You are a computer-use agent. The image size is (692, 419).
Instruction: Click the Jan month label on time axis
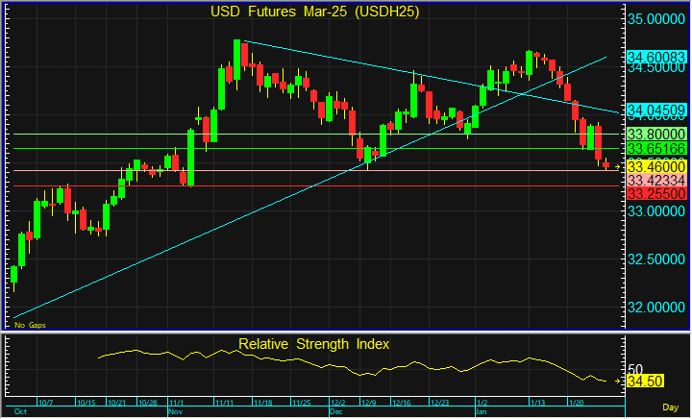[480, 411]
